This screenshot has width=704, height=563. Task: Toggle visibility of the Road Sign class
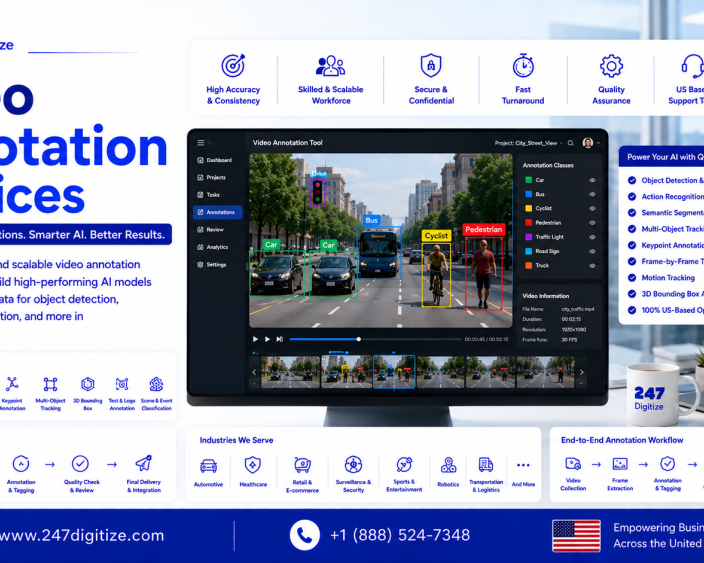point(592,251)
